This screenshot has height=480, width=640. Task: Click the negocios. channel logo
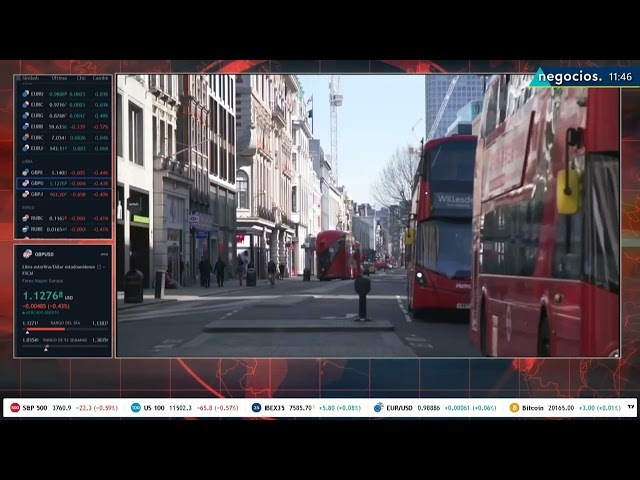pyautogui.click(x=571, y=77)
